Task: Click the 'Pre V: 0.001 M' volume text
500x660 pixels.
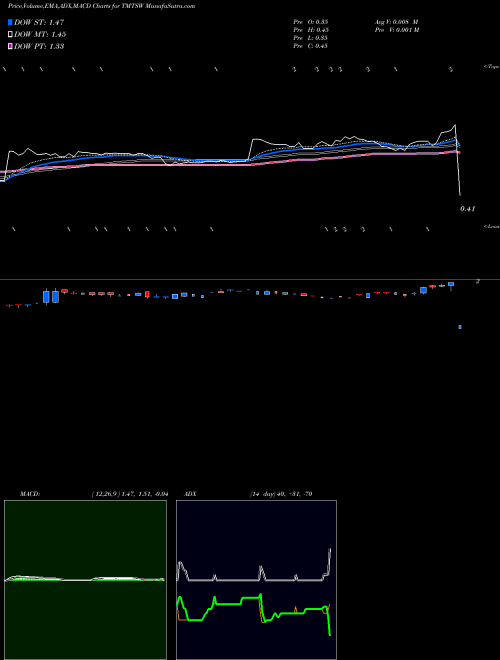Action: point(396,30)
